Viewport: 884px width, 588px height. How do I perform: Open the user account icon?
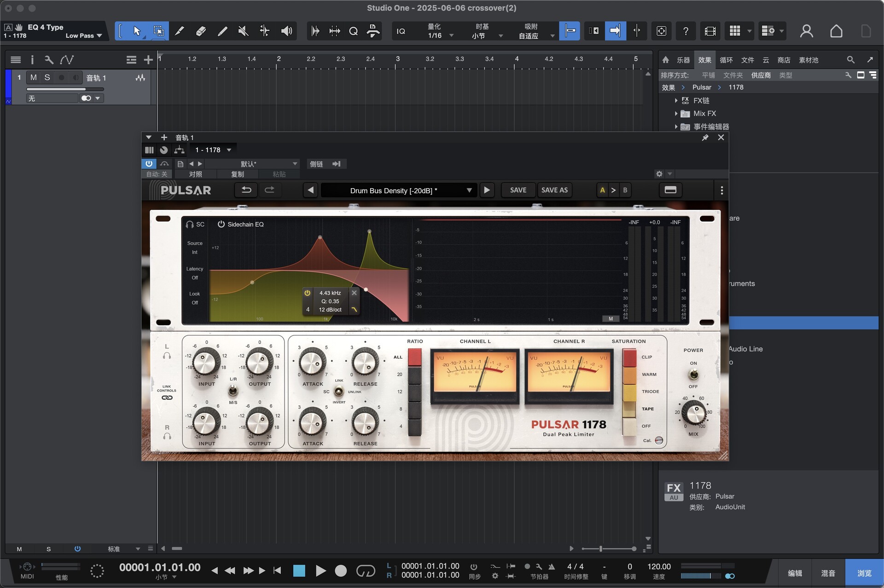tap(806, 31)
